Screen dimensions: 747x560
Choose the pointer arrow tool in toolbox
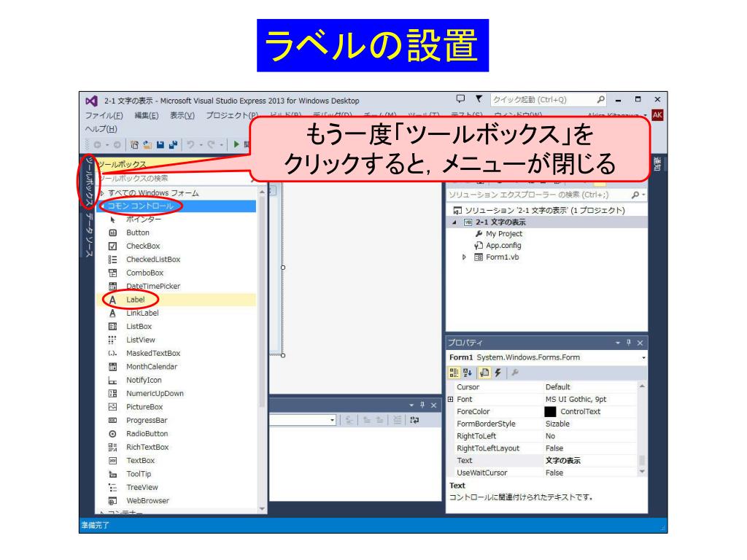(113, 219)
